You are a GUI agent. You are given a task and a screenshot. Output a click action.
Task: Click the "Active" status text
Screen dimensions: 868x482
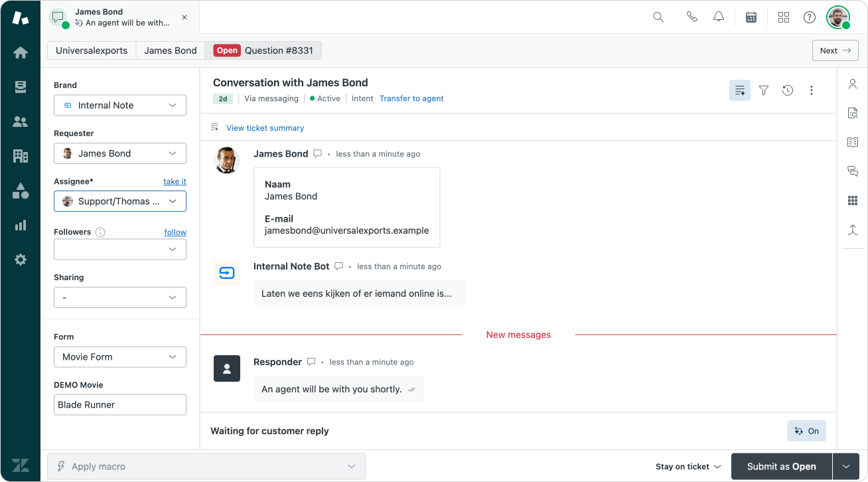pos(328,98)
